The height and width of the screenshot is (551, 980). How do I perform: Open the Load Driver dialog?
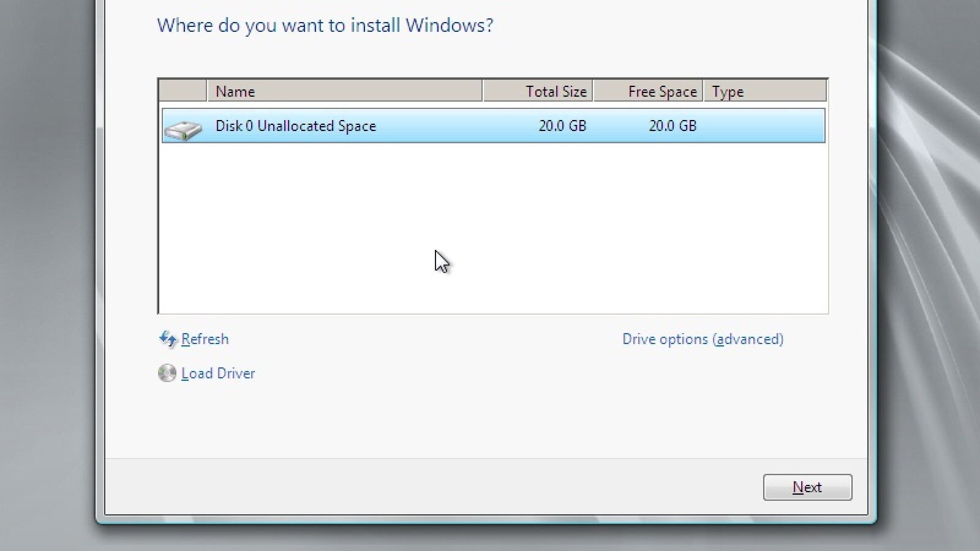click(217, 373)
